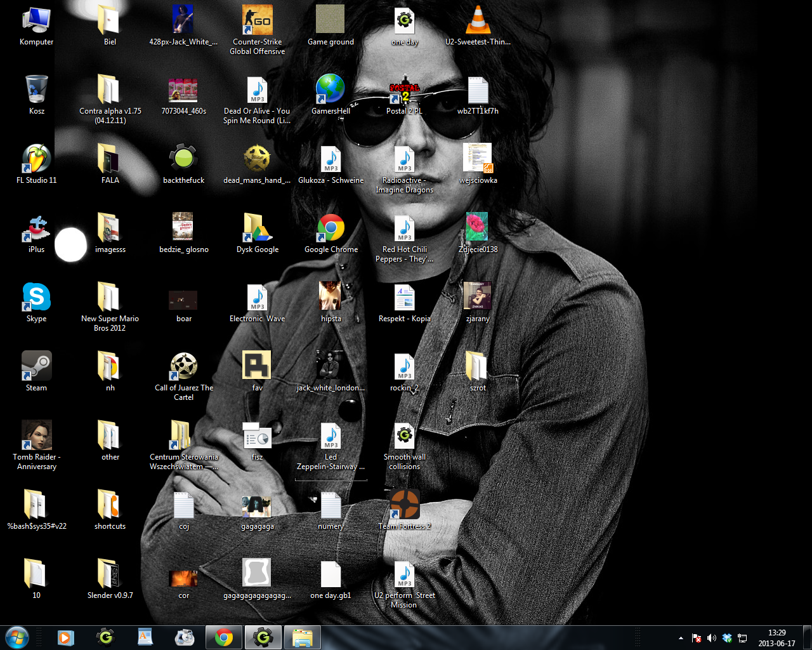Select Team Fortress 2 shortcut
Screen dimensions: 812x650
(404, 505)
